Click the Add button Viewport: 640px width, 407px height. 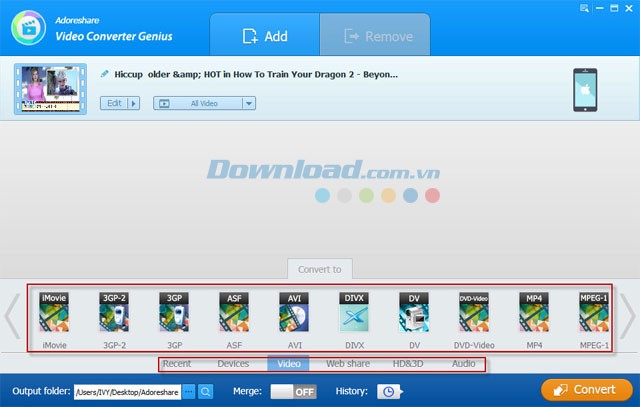[265, 36]
